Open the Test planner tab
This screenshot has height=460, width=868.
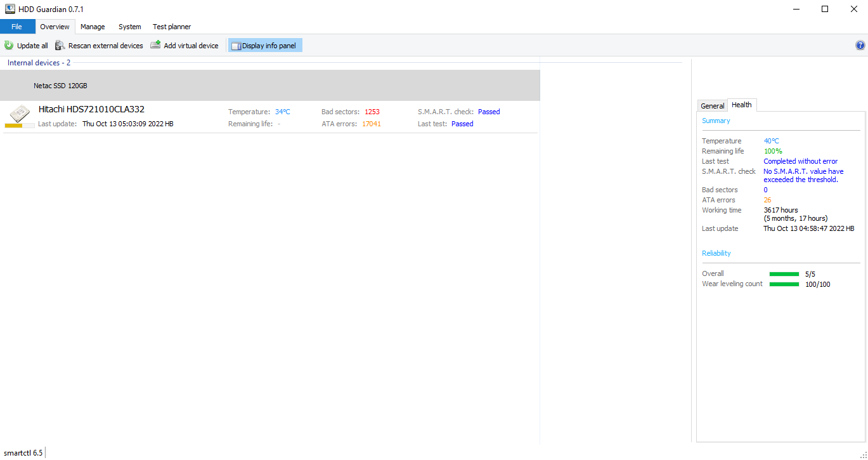(x=172, y=27)
